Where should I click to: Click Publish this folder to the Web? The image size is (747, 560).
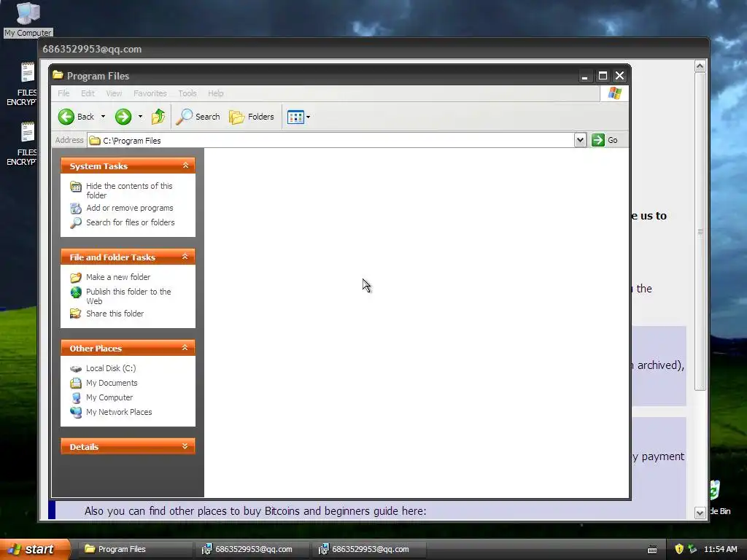coord(128,296)
